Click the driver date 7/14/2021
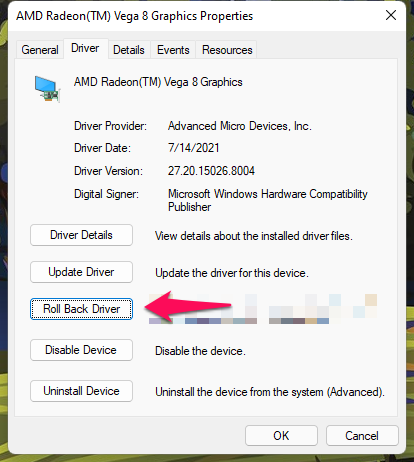414x462 pixels. point(194,148)
